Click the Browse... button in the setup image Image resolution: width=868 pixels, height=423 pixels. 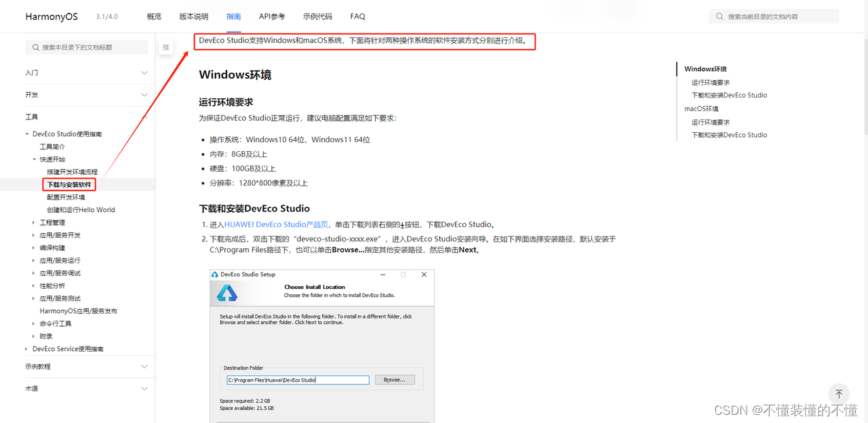tap(395, 380)
